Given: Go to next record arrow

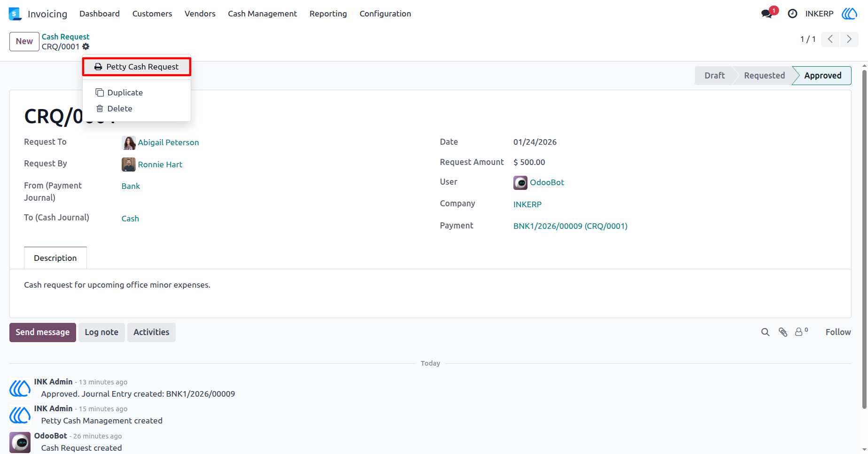Looking at the screenshot, I should (849, 39).
